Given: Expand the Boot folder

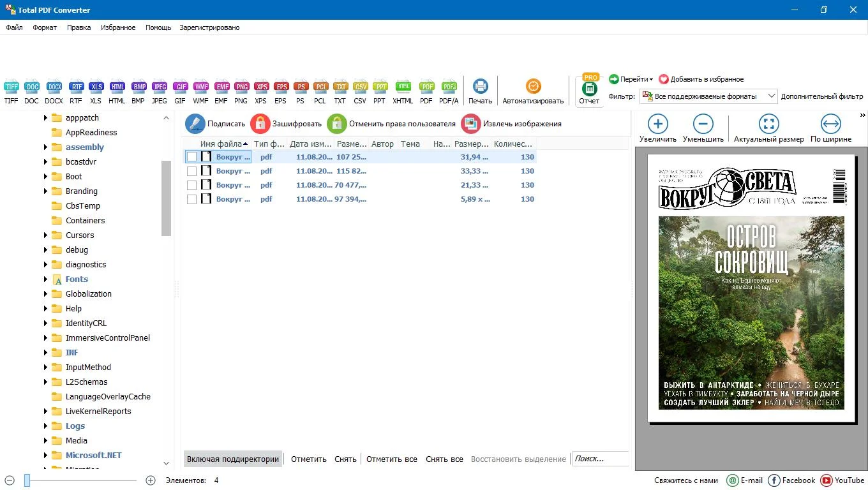Looking at the screenshot, I should pyautogui.click(x=45, y=177).
